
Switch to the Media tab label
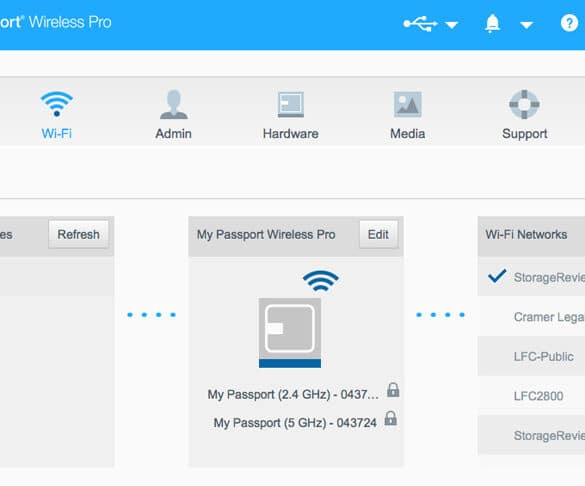[407, 134]
